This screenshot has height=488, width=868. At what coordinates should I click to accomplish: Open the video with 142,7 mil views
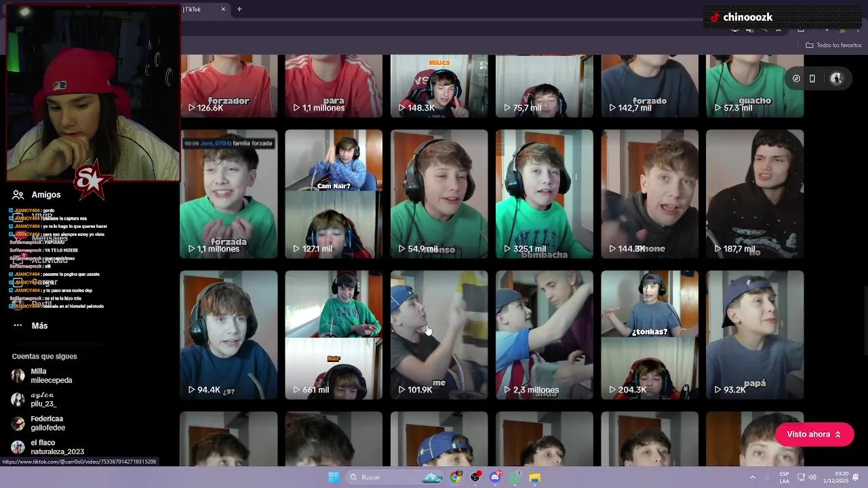click(649, 86)
